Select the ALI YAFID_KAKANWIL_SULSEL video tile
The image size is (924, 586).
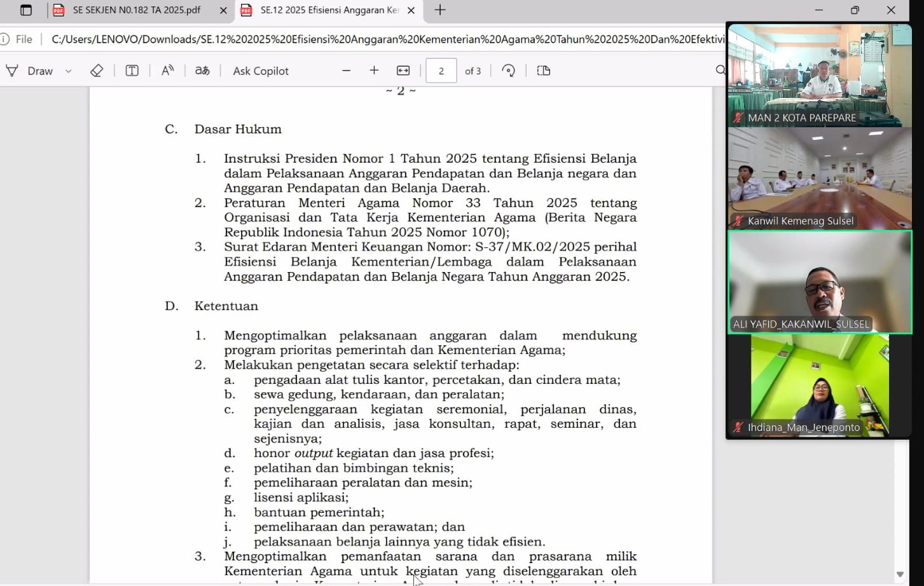pos(819,282)
